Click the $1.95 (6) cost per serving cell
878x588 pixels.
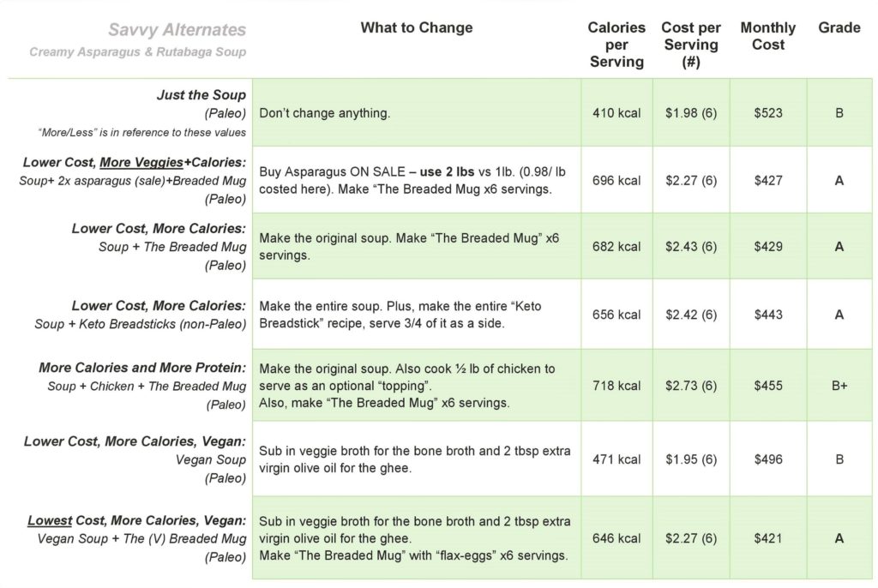click(x=690, y=459)
